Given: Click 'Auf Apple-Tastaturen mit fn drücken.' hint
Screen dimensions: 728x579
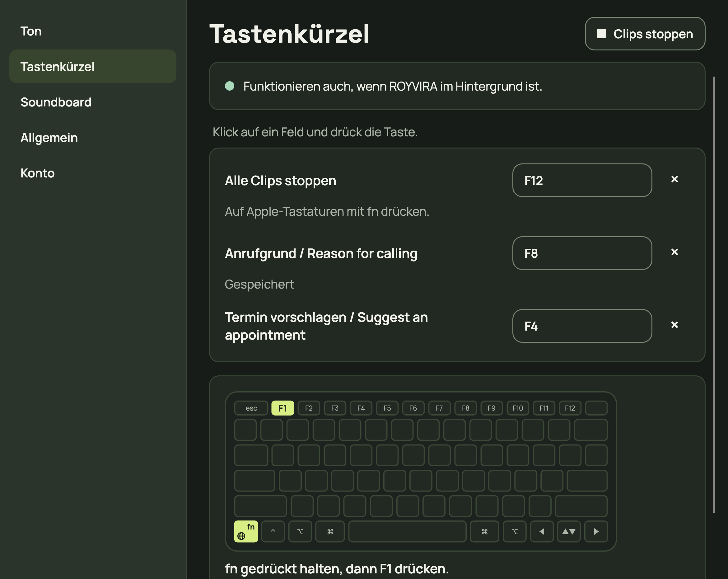Looking at the screenshot, I should coord(327,211).
